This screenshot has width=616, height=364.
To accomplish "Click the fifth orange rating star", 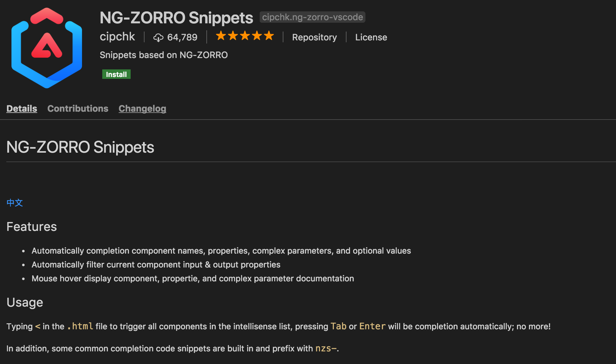I will click(269, 36).
